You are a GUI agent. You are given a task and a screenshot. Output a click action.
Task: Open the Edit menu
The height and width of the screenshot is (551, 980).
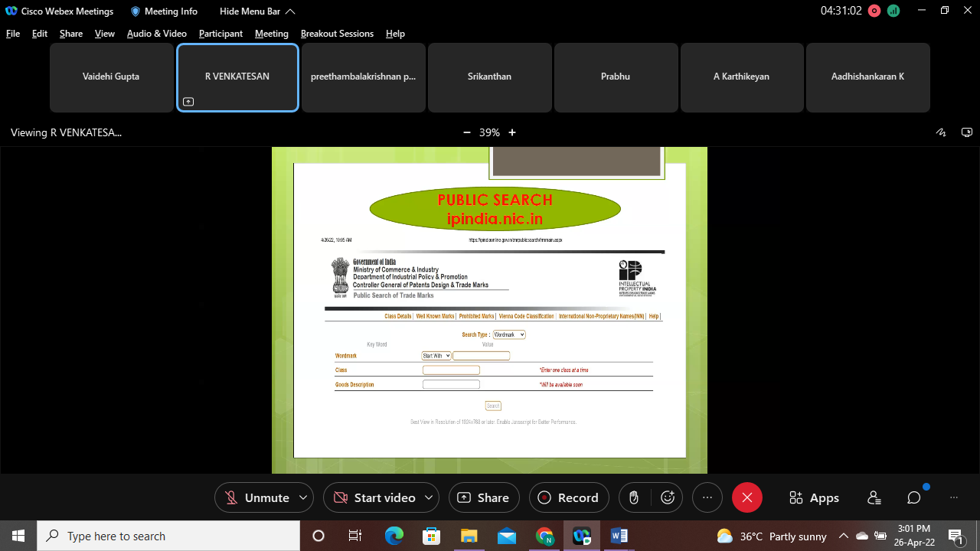point(40,34)
